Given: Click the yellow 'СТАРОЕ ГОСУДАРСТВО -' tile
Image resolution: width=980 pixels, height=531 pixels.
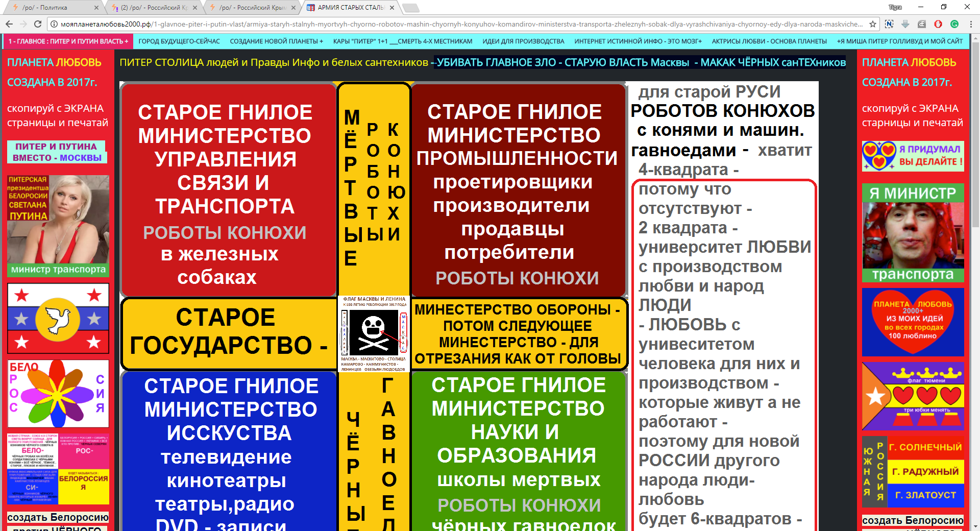Looking at the screenshot, I should pos(229,334).
